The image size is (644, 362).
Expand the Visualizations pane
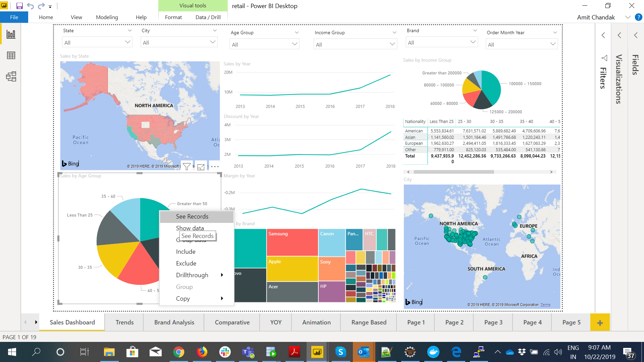point(619,35)
